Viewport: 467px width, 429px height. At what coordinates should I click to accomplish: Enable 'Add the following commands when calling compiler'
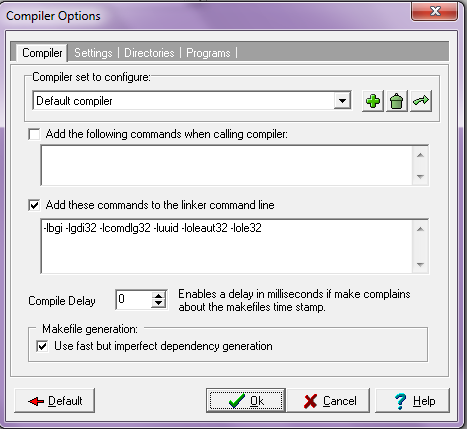(34, 134)
